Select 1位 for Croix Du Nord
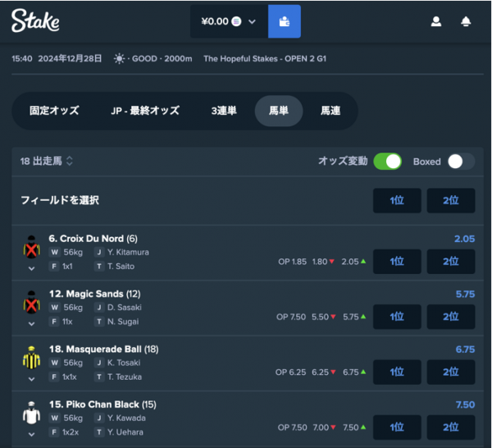492x448 pixels. click(x=397, y=261)
